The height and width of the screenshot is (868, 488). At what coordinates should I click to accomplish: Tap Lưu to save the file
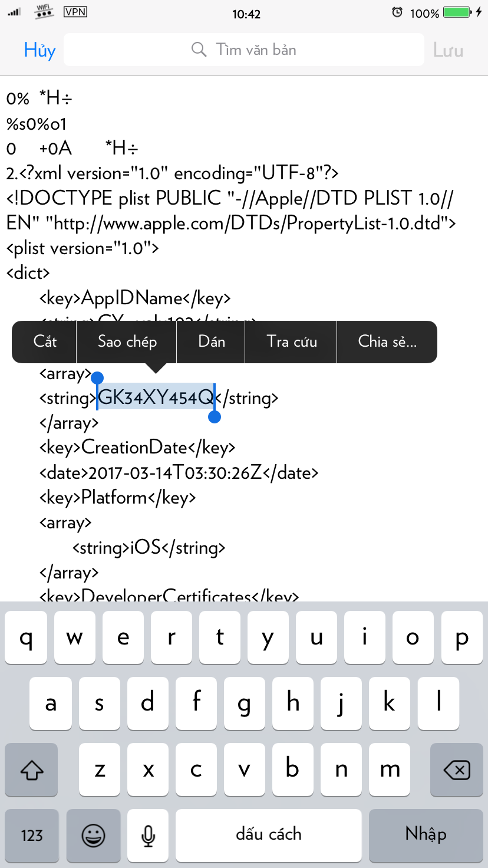448,50
